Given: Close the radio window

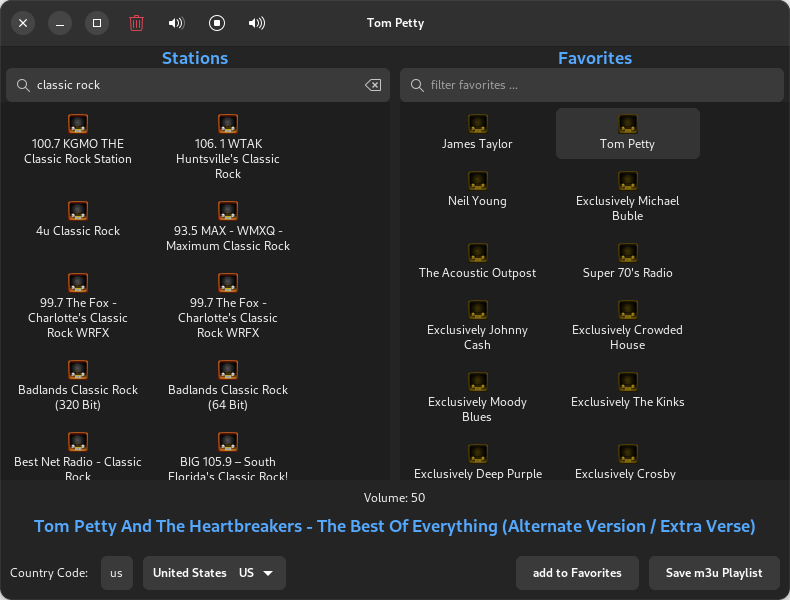Looking at the screenshot, I should click(x=23, y=23).
